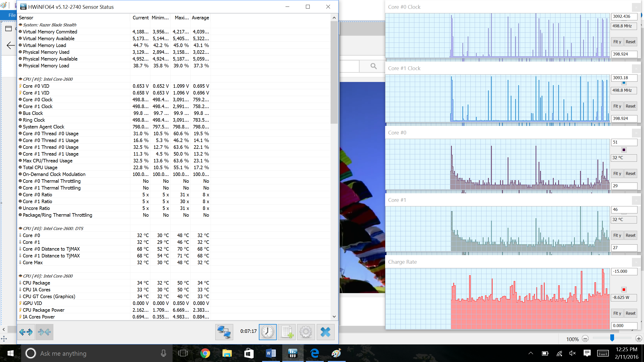This screenshot has height=362, width=644.
Task: Click the clock reset timer icon
Action: 268,332
